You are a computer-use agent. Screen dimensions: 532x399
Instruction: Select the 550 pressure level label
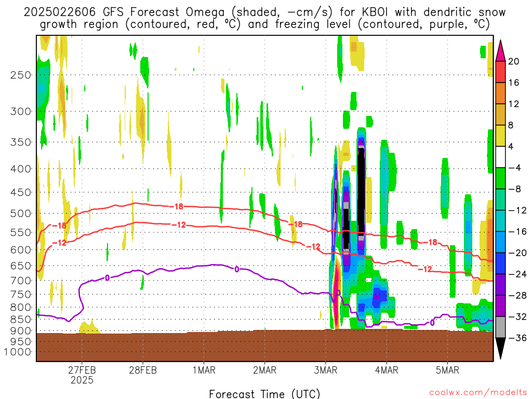21,232
